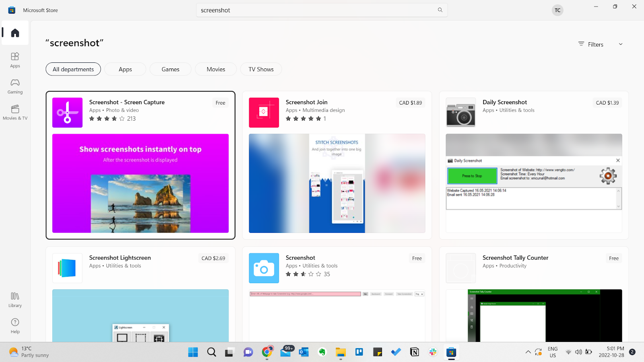Image resolution: width=644 pixels, height=362 pixels.
Task: Open the Lightscreen light-blue preview image
Action: pyautogui.click(x=140, y=316)
